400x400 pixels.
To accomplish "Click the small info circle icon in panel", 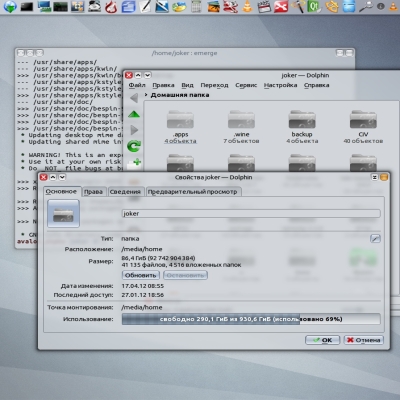I will [381, 6].
